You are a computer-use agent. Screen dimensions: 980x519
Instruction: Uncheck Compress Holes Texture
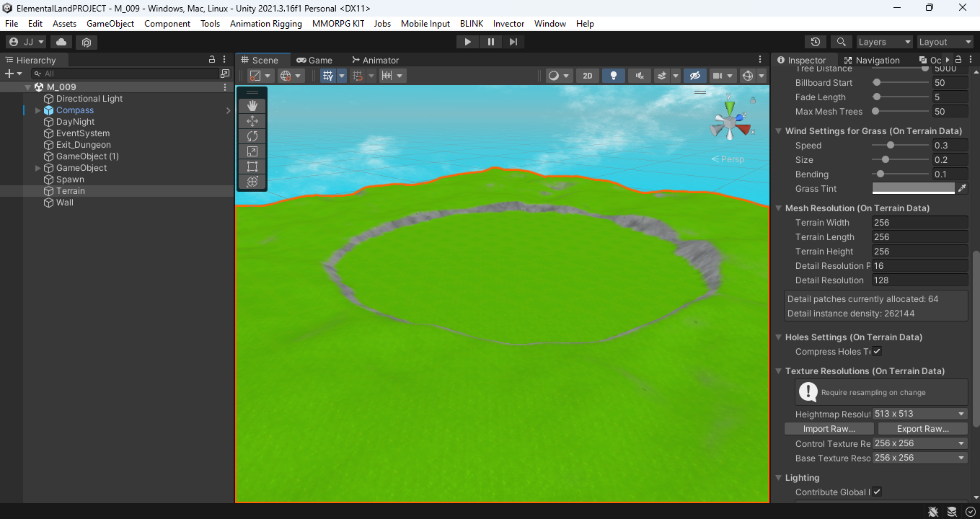tap(877, 351)
